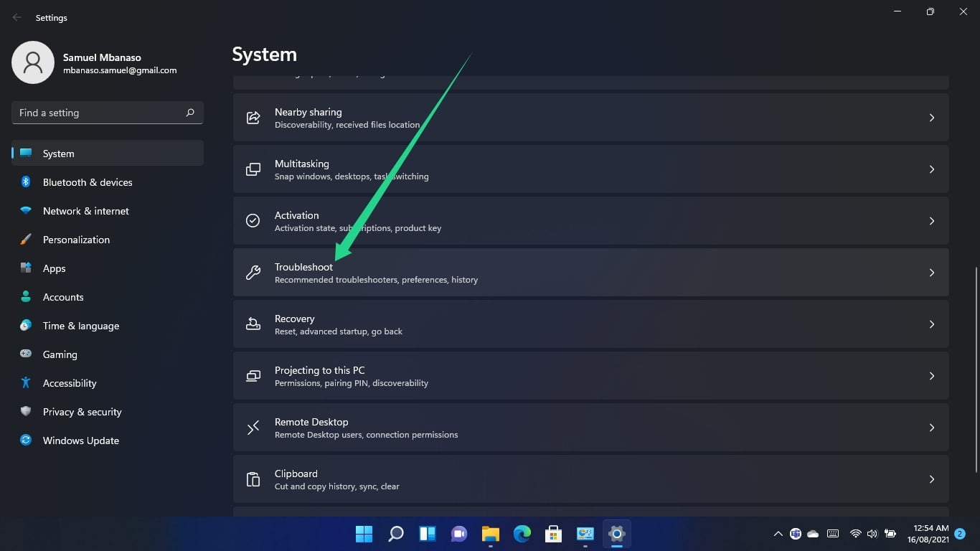Click the Troubleshoot wrench icon
Viewport: 980px width, 551px height.
click(x=253, y=272)
